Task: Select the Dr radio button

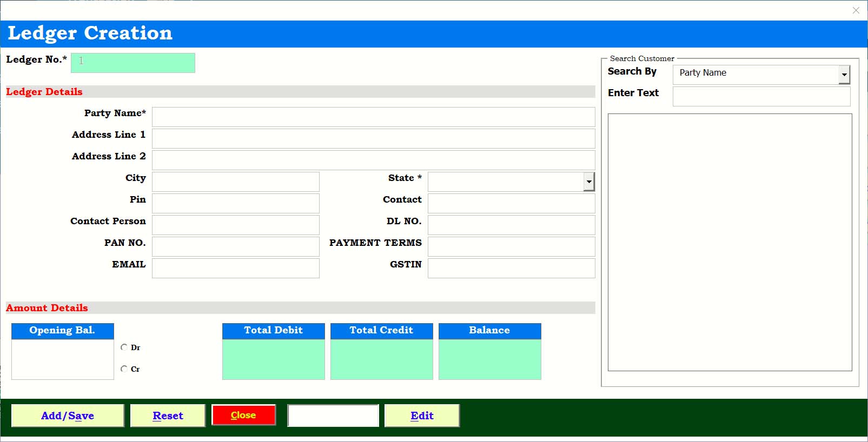Action: coord(124,347)
